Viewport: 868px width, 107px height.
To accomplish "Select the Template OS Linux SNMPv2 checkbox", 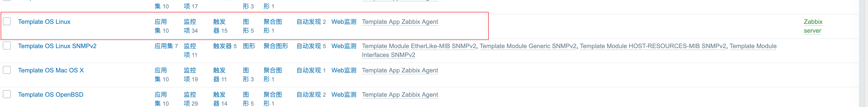I will click(x=7, y=46).
